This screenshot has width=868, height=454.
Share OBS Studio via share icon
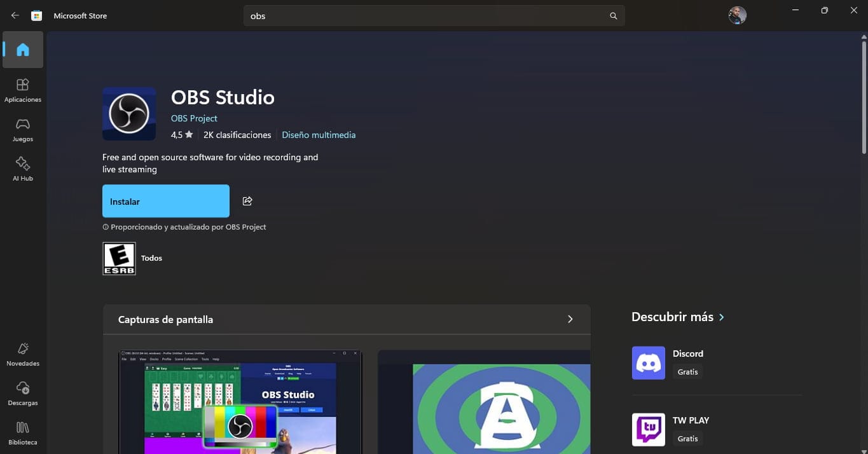tap(247, 201)
